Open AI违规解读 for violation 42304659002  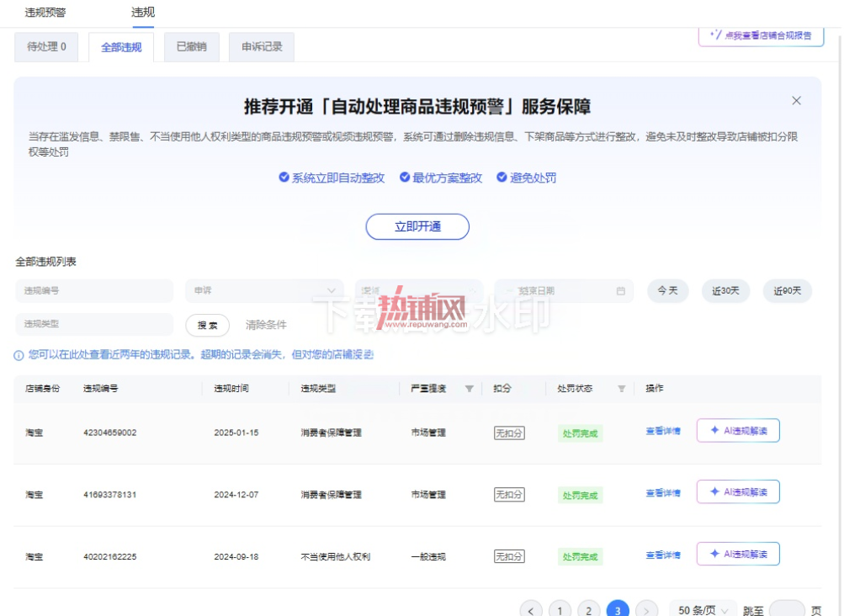pyautogui.click(x=738, y=431)
